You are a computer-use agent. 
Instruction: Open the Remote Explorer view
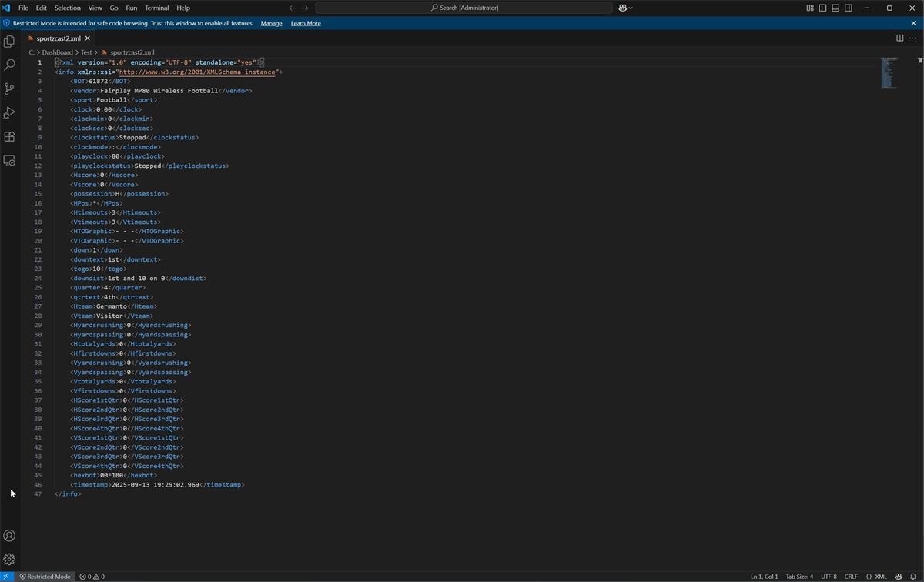click(x=9, y=160)
